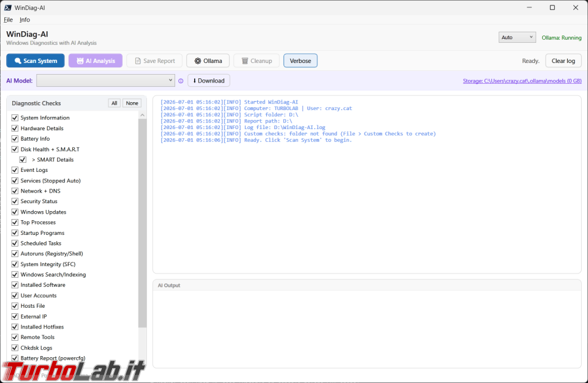This screenshot has width=588, height=383.
Task: Toggle the Verbose logging button
Action: pos(300,61)
